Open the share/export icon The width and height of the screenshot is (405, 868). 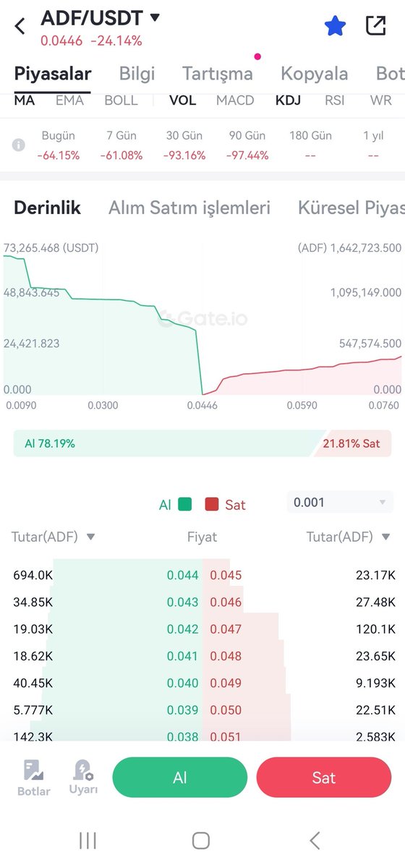[375, 26]
